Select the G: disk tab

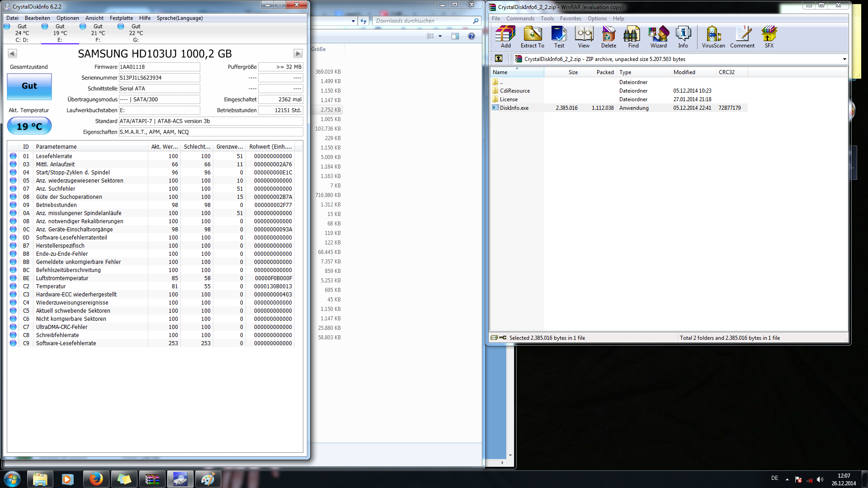tap(136, 33)
